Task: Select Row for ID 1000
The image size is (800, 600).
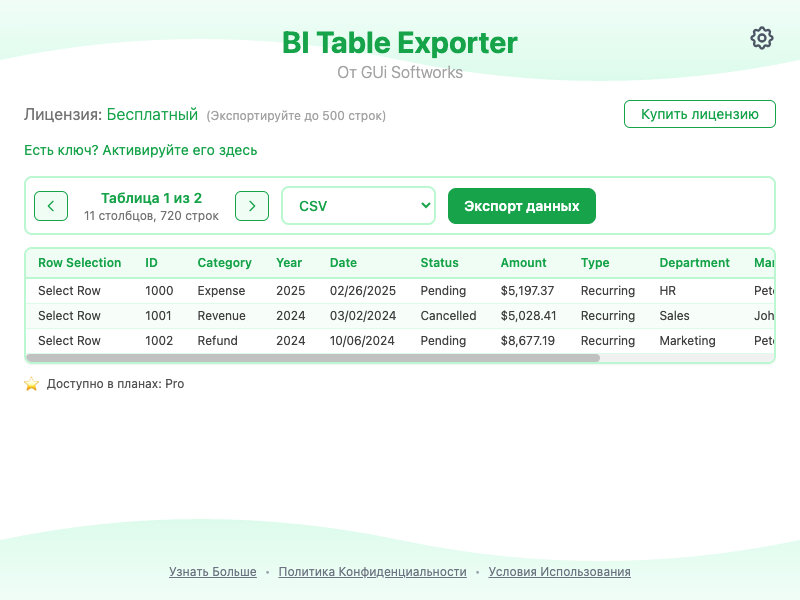Action: 69,291
